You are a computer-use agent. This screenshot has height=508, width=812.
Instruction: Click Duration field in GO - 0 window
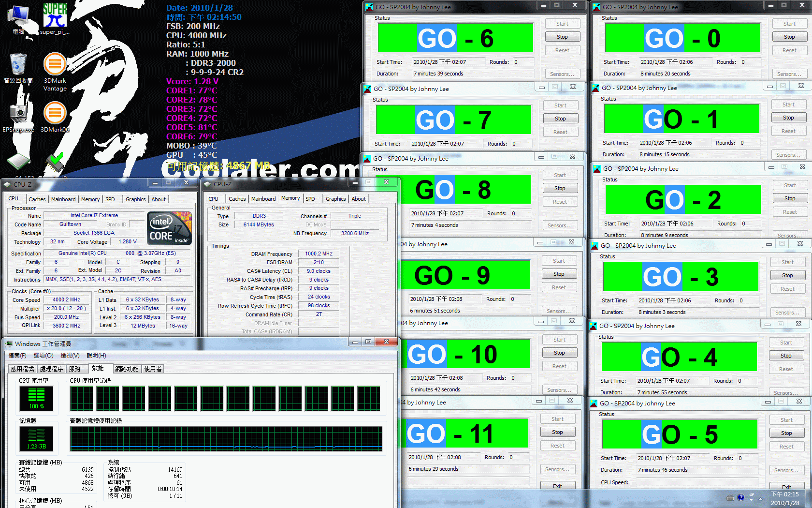pyautogui.click(x=700, y=74)
